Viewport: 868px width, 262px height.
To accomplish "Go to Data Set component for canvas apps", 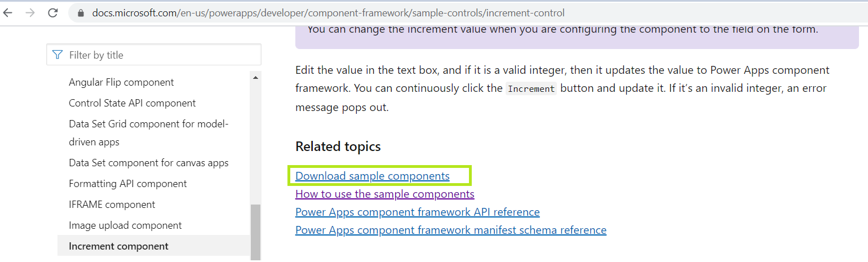I will (148, 163).
